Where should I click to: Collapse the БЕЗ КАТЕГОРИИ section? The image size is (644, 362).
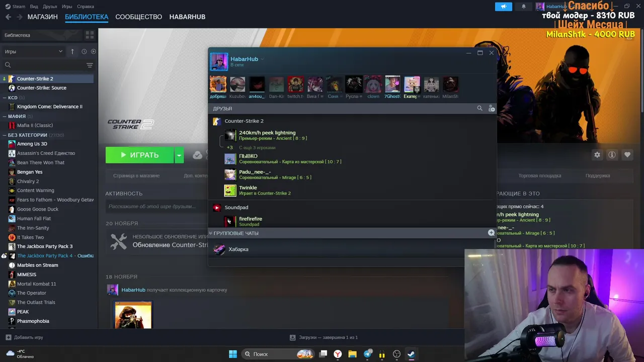click(5, 135)
